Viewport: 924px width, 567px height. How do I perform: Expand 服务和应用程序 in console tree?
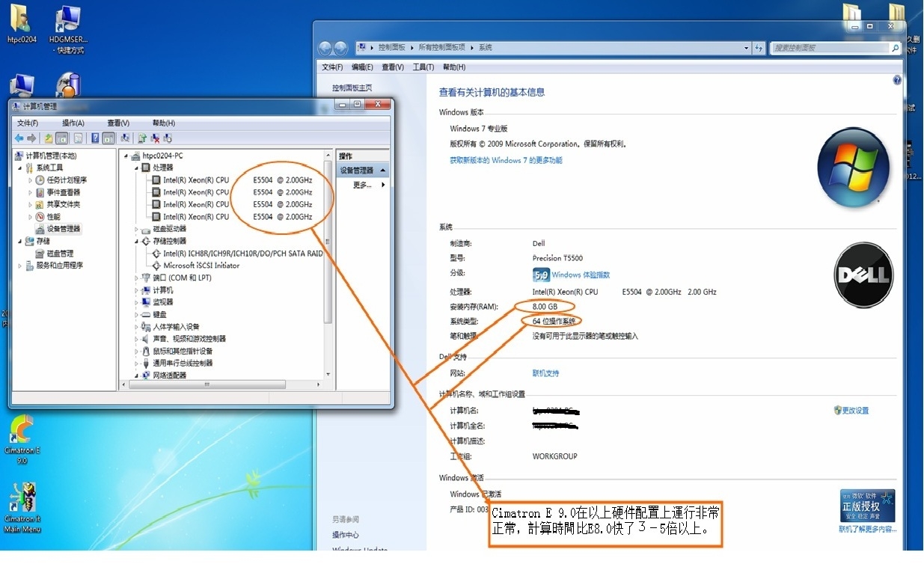pyautogui.click(x=20, y=266)
